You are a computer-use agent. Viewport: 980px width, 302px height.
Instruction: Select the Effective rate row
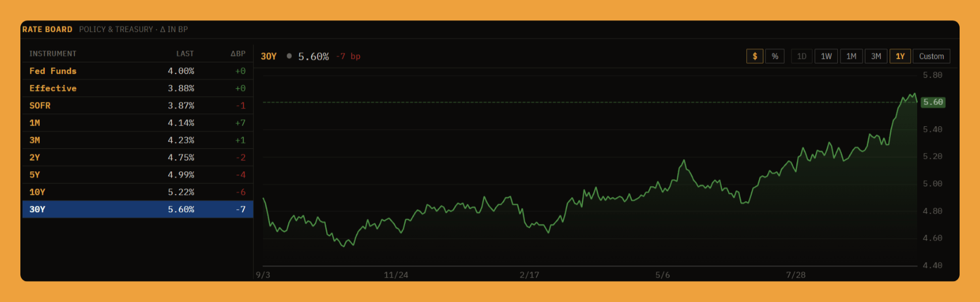point(138,88)
